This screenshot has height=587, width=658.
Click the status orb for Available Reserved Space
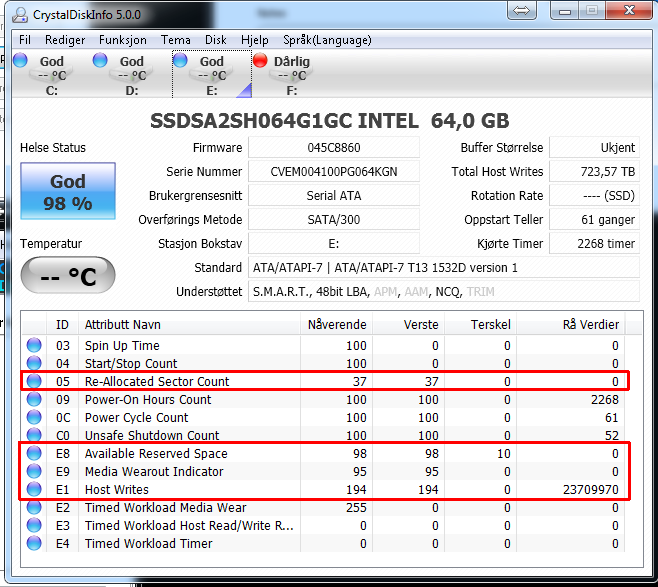click(x=34, y=453)
